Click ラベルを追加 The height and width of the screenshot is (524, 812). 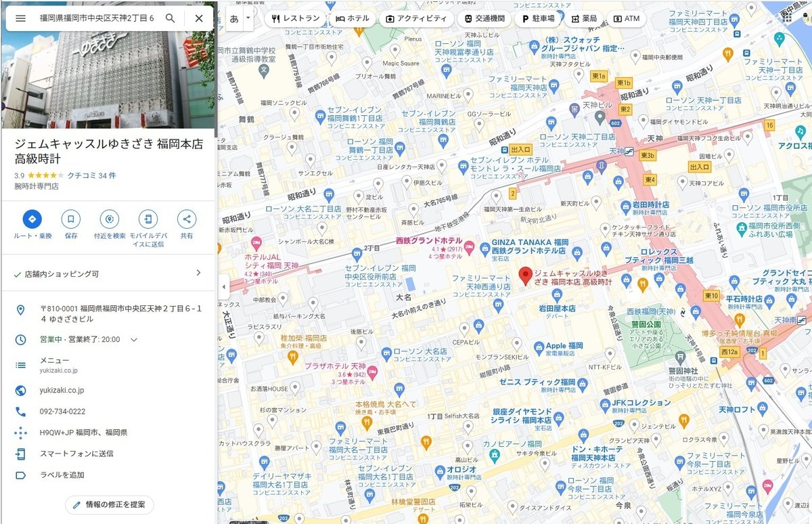(62, 475)
